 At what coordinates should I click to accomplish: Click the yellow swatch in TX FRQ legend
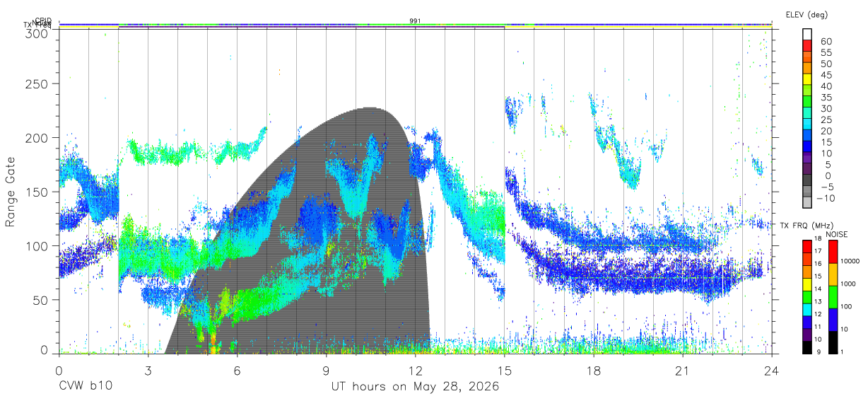(x=807, y=284)
